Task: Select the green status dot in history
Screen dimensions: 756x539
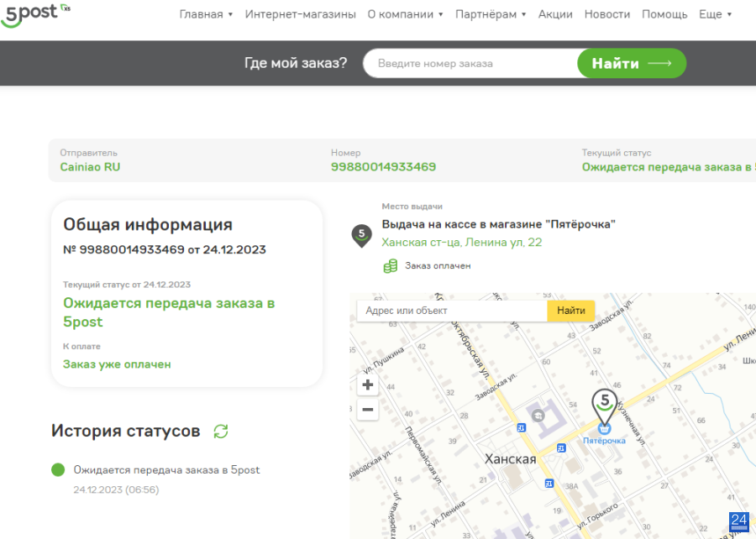Action: coord(58,469)
